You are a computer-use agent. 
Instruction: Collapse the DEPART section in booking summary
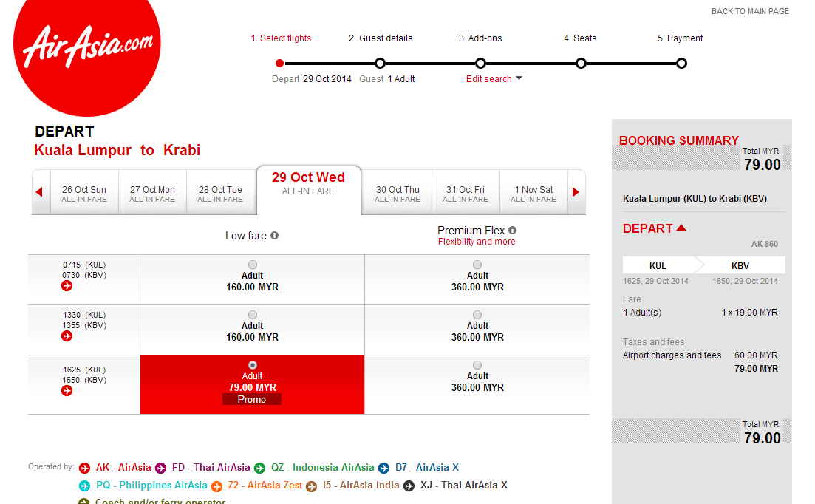[x=655, y=228]
